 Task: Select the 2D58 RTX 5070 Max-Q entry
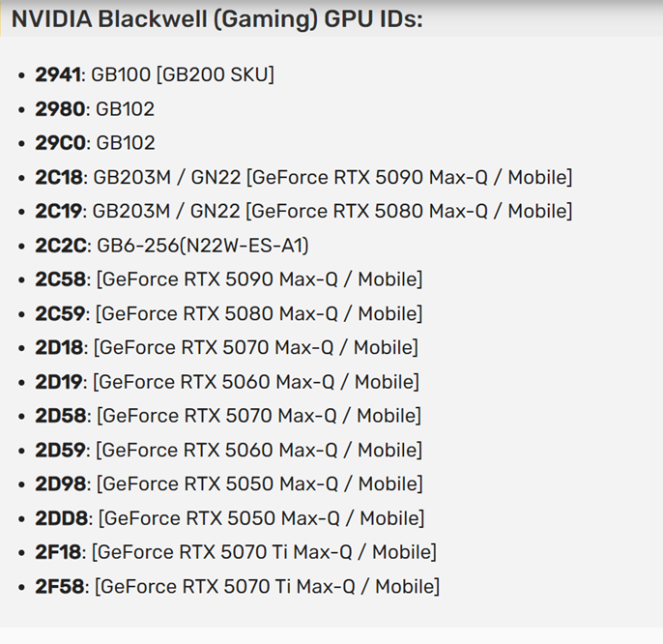(228, 416)
